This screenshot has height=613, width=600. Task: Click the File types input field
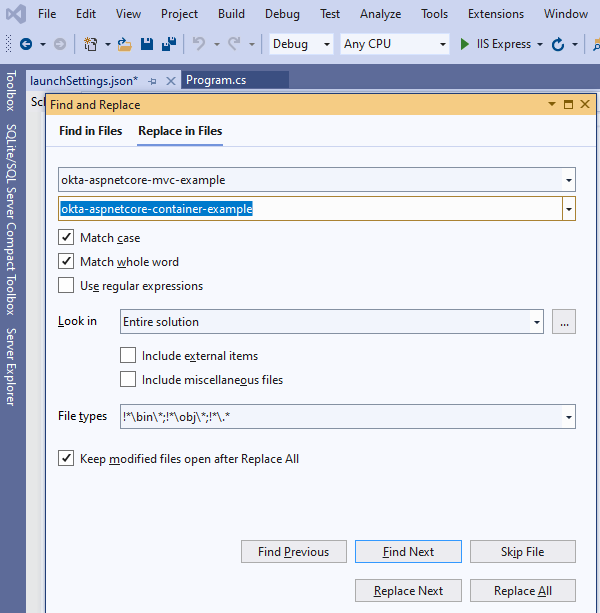click(x=338, y=417)
